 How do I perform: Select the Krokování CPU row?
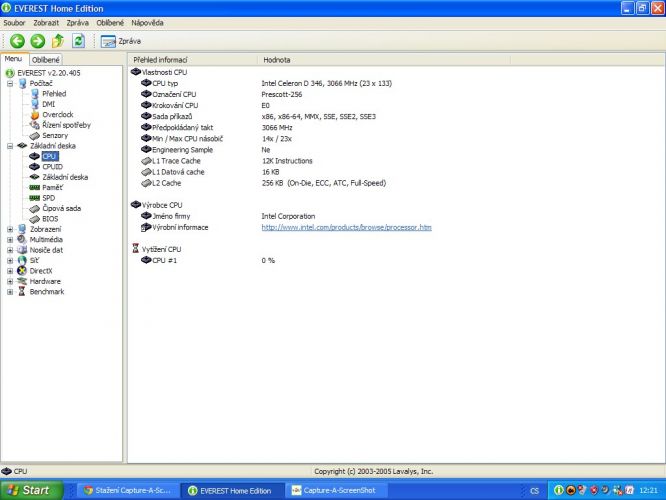tap(206, 106)
